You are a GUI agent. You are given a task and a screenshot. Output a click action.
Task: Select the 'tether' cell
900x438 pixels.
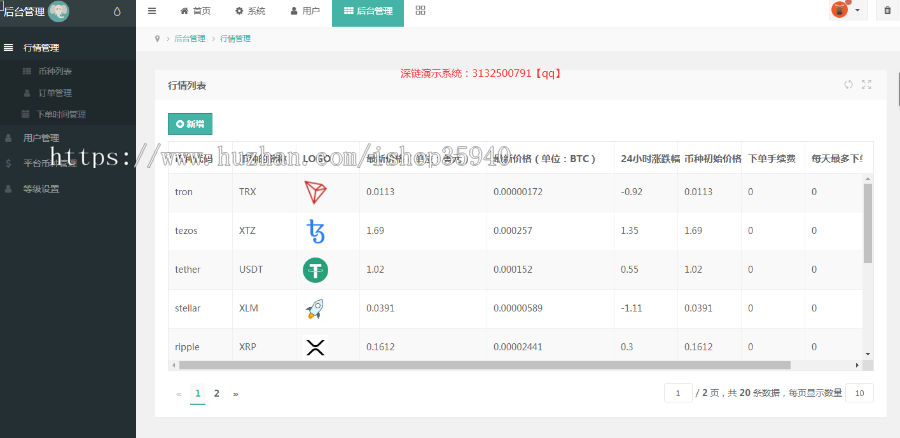(x=201, y=269)
